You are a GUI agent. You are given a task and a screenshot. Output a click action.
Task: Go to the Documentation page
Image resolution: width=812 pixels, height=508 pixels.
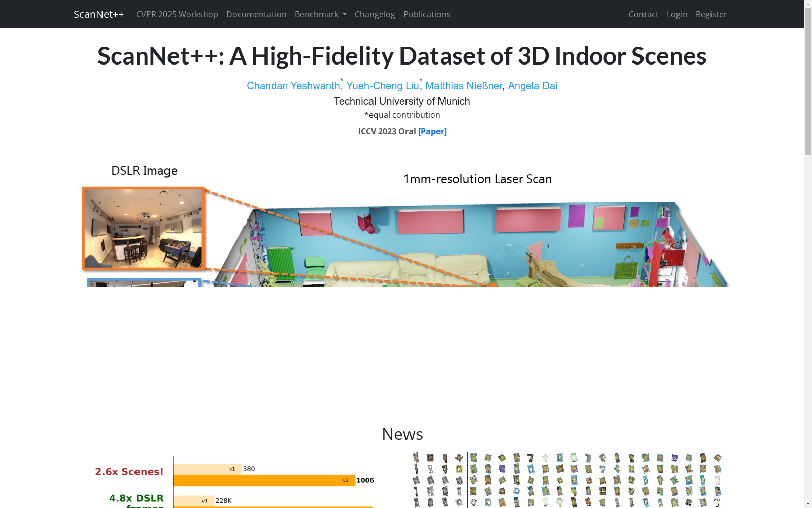coord(256,14)
